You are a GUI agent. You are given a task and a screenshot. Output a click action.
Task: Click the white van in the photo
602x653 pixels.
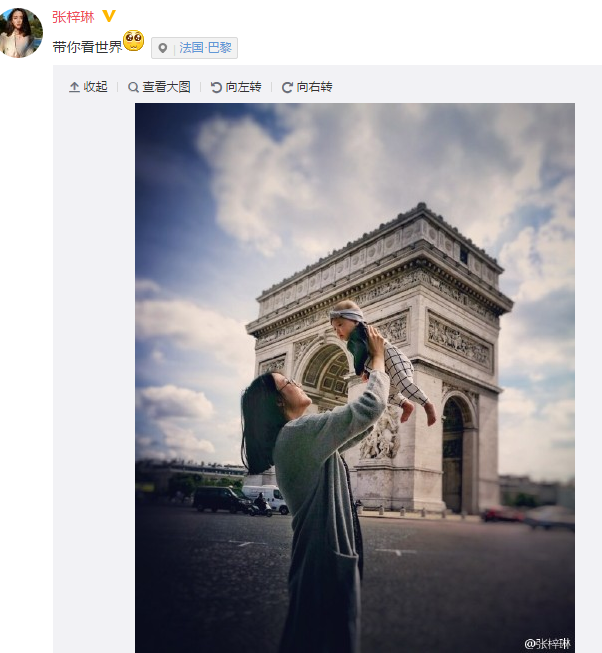pyautogui.click(x=266, y=498)
